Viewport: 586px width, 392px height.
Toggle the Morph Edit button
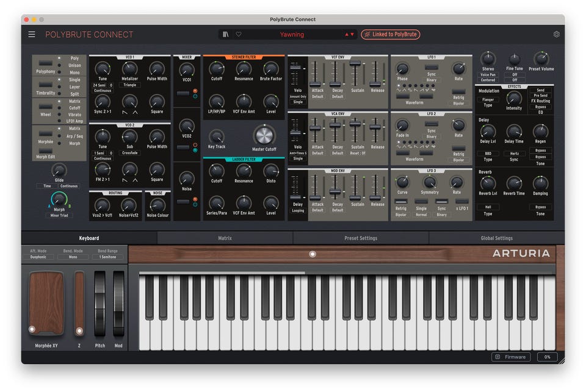tap(46, 151)
